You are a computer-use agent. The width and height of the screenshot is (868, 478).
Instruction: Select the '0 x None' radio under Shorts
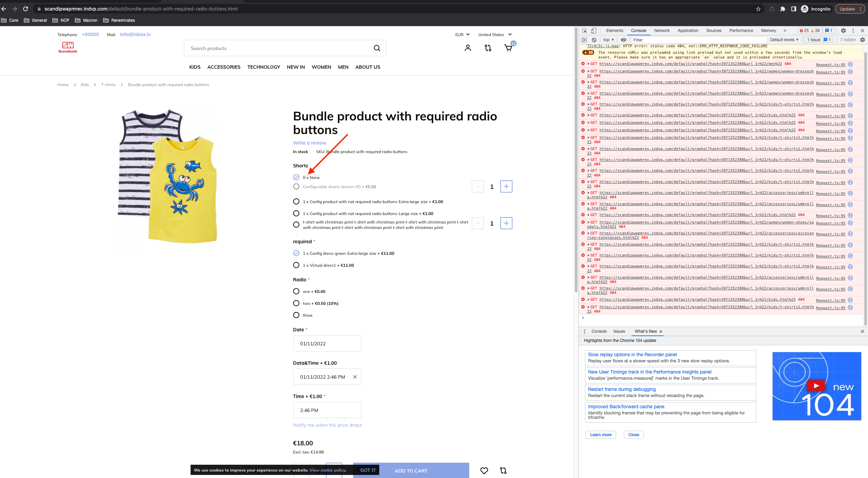[296, 177]
